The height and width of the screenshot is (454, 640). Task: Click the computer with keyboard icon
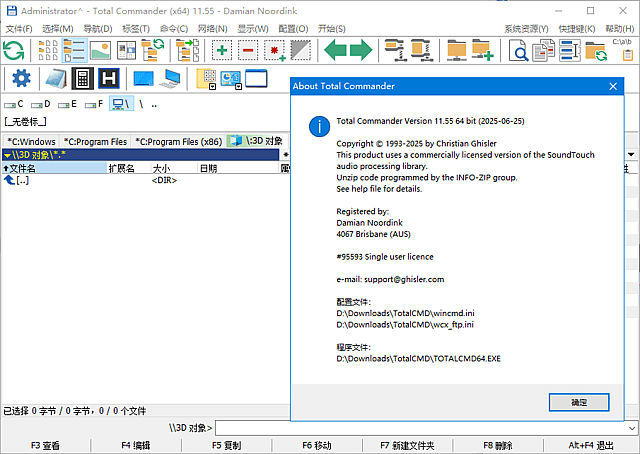(170, 78)
